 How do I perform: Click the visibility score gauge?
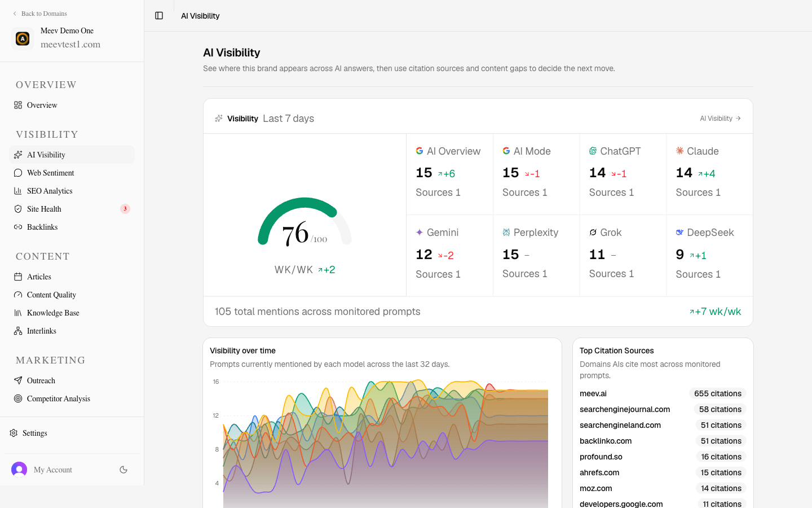pyautogui.click(x=304, y=222)
